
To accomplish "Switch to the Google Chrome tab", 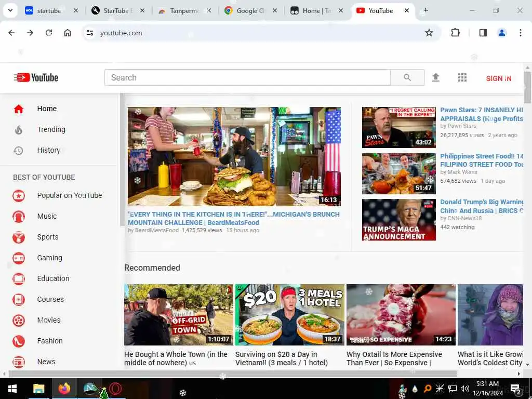I will coord(249,11).
